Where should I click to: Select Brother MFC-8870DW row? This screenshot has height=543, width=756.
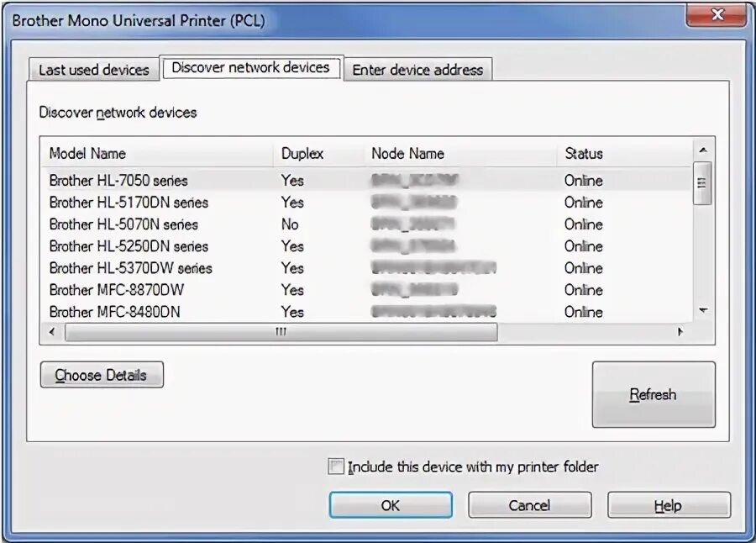[x=367, y=290]
